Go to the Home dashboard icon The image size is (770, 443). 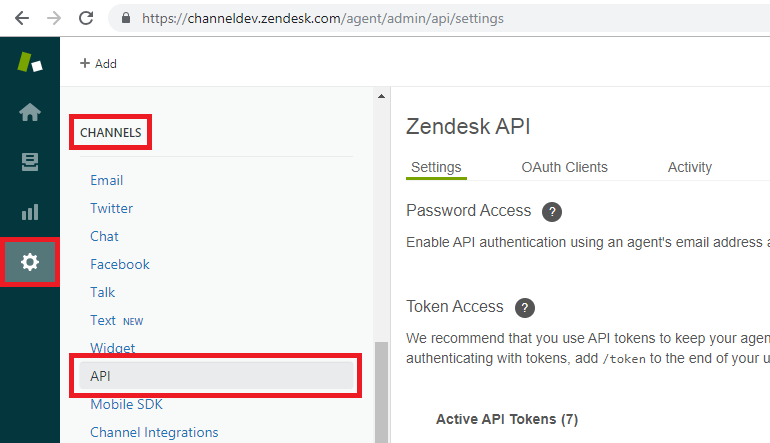pyautogui.click(x=30, y=112)
